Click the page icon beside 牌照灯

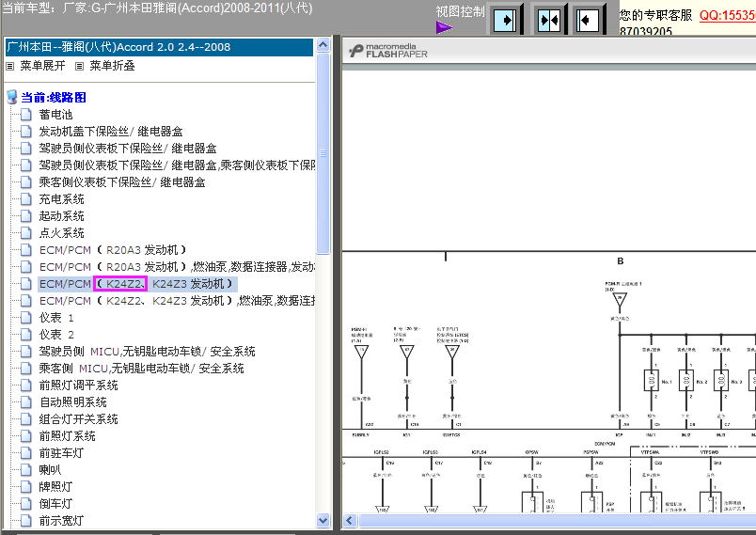pos(26,486)
